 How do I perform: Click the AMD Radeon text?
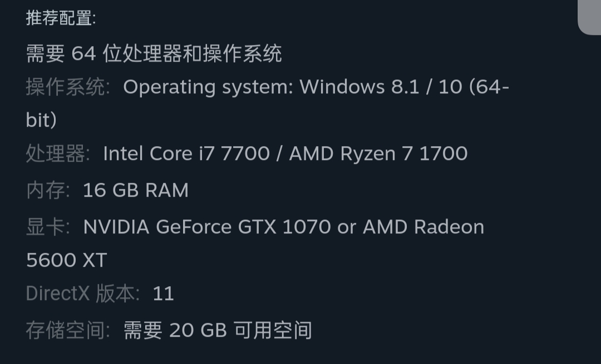pyautogui.click(x=423, y=227)
